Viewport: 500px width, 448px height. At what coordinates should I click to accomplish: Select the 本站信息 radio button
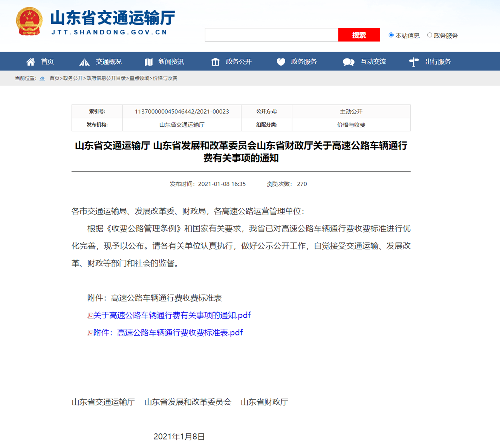click(391, 35)
